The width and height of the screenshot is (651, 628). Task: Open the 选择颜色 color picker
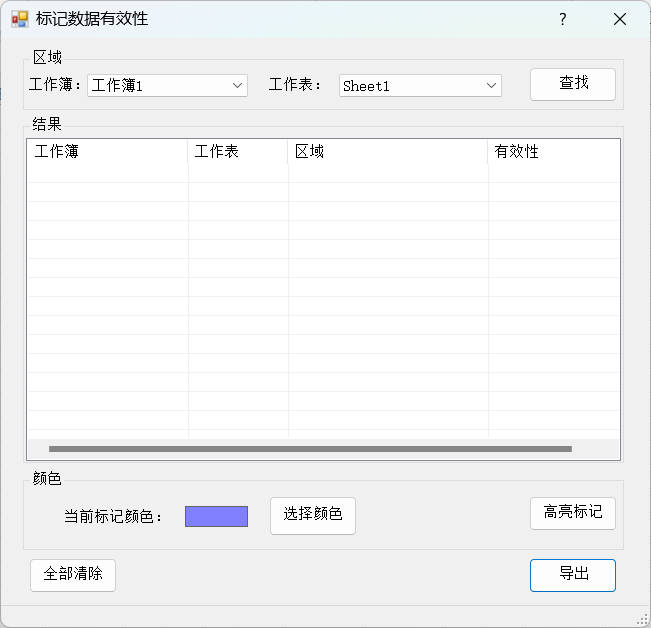(312, 515)
